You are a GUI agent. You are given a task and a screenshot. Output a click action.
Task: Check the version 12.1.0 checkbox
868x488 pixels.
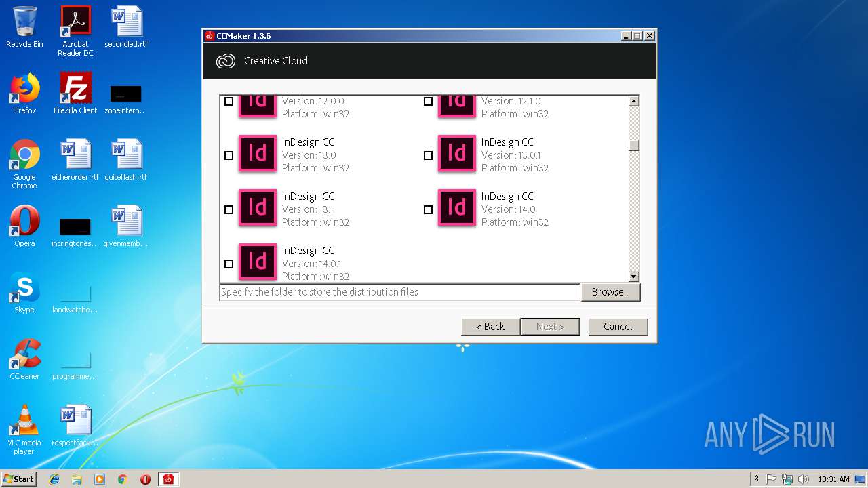[428, 101]
